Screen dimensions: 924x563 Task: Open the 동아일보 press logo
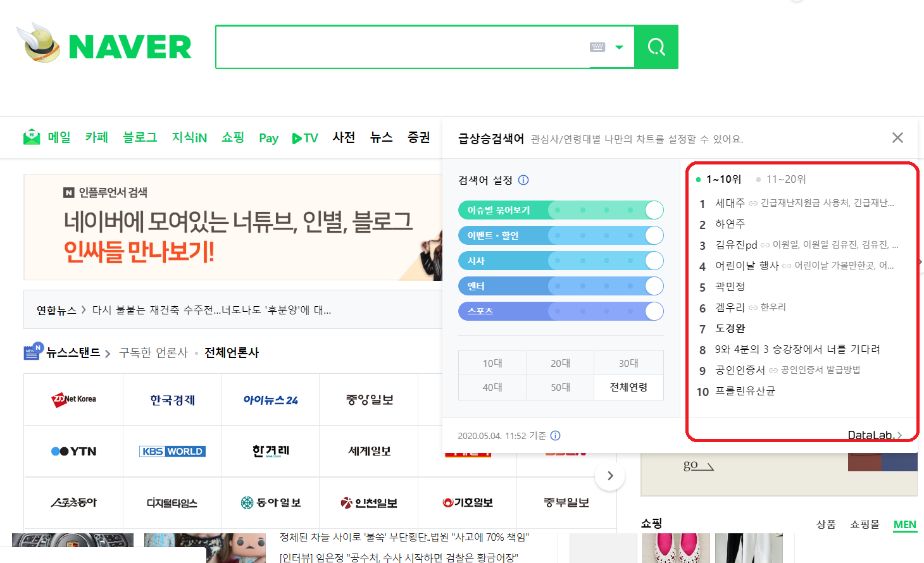(x=270, y=503)
